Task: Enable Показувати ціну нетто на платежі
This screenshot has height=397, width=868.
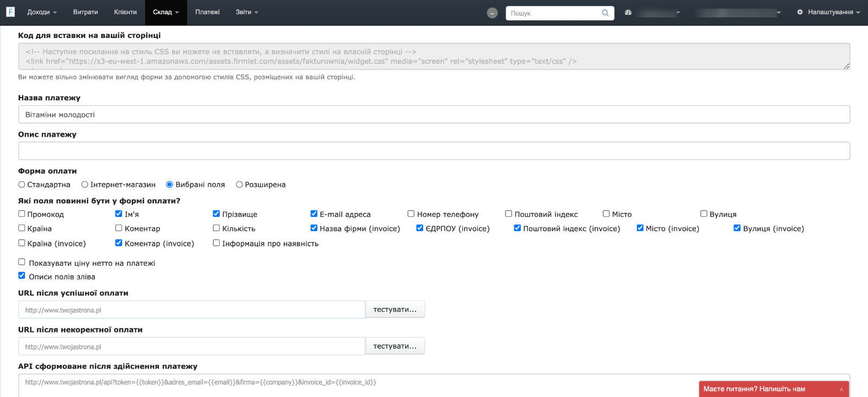Action: point(22,262)
